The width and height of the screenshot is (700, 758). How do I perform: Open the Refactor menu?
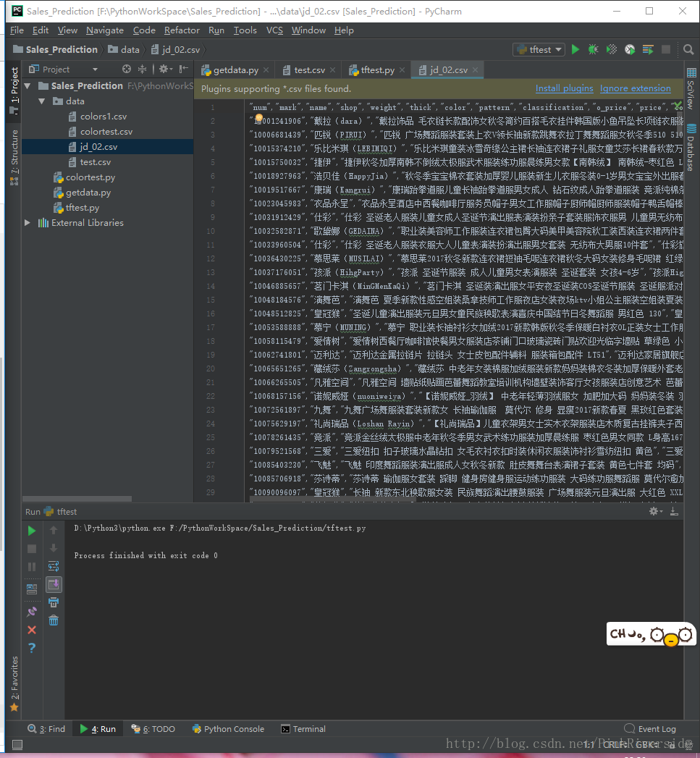(182, 30)
